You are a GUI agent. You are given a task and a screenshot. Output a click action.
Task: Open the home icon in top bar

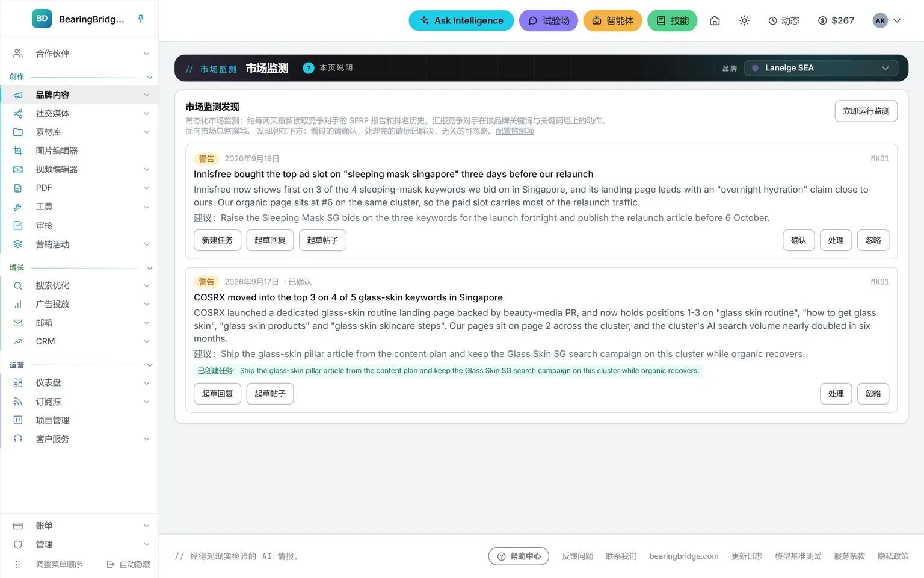click(x=715, y=20)
